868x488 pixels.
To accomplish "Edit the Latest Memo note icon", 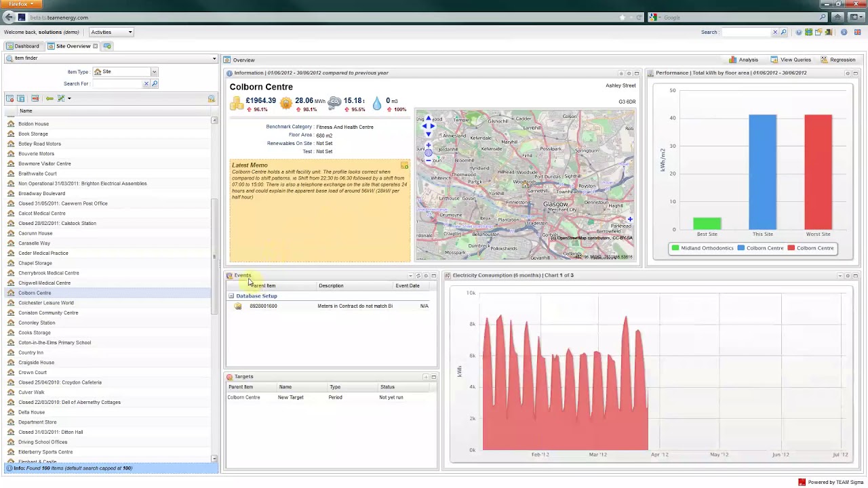I will pos(404,166).
